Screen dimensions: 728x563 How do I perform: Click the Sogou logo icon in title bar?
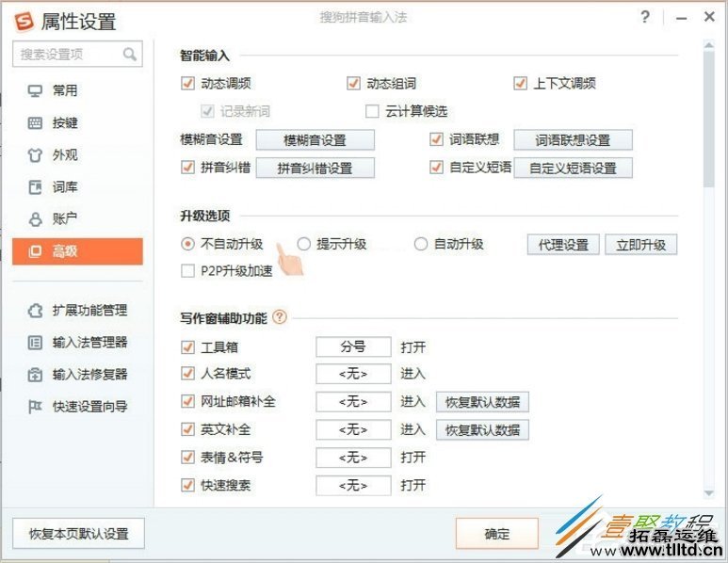click(x=24, y=21)
